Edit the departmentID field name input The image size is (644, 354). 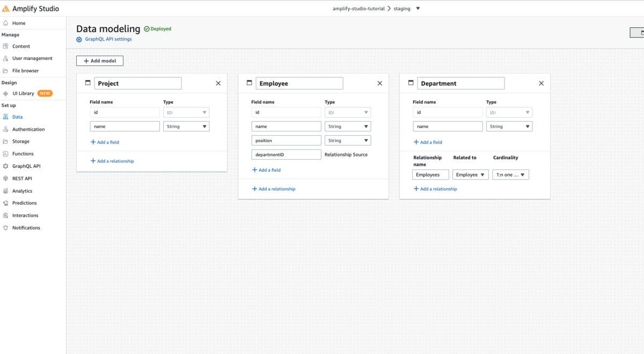(287, 154)
